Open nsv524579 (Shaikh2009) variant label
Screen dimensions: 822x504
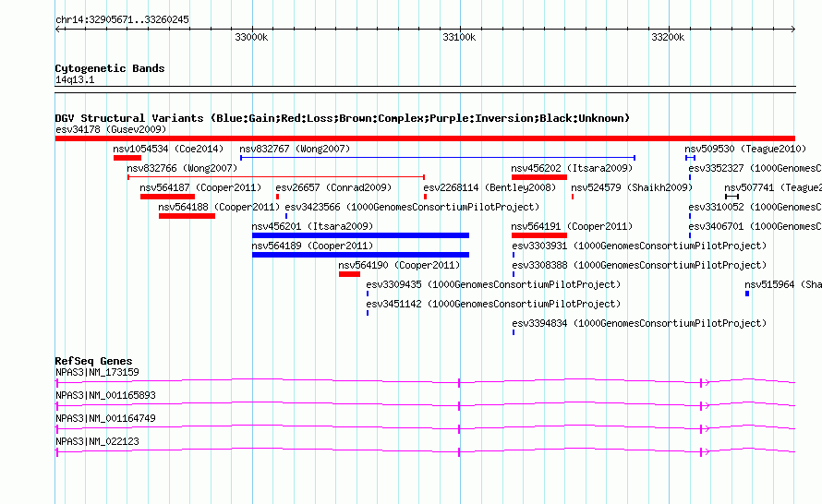point(632,187)
